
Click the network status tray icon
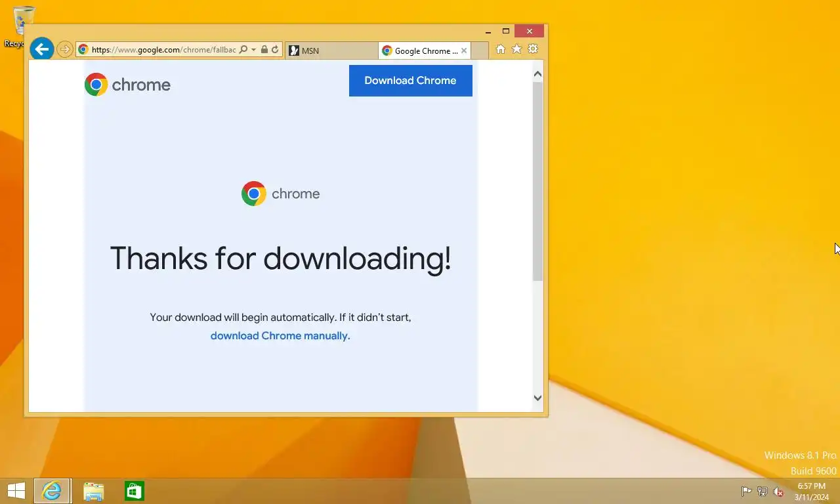point(763,492)
